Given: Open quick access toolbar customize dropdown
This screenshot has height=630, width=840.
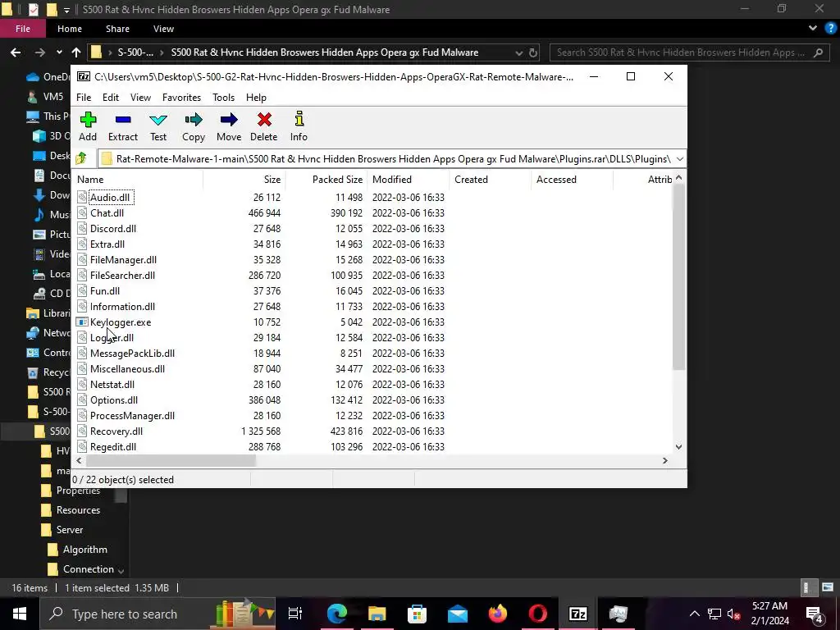Looking at the screenshot, I should (66, 10).
